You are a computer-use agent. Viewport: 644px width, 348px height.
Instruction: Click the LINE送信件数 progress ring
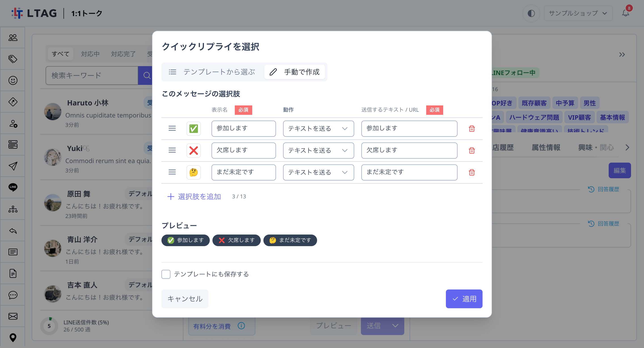[49, 326]
